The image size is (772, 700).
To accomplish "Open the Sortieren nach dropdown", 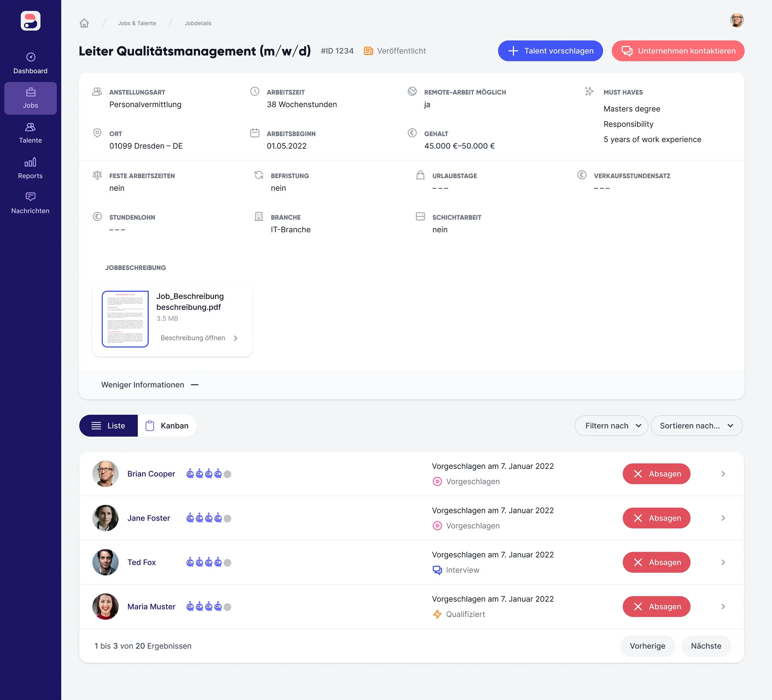I will (x=696, y=426).
